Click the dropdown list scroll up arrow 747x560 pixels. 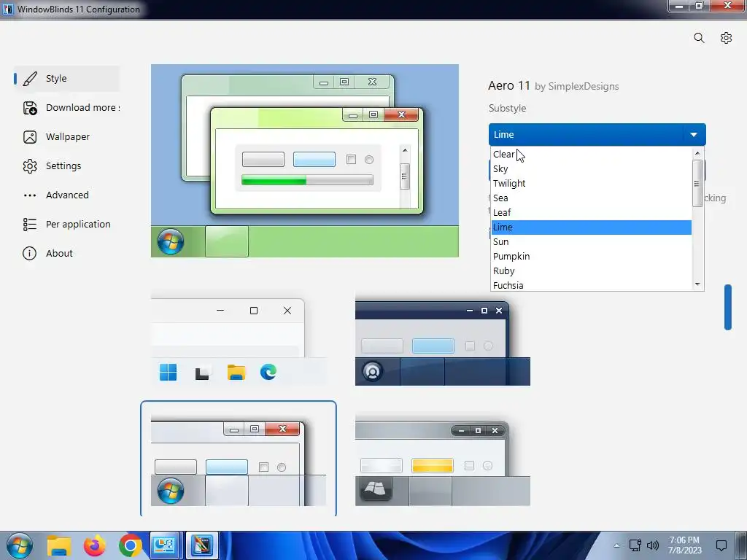pyautogui.click(x=697, y=153)
